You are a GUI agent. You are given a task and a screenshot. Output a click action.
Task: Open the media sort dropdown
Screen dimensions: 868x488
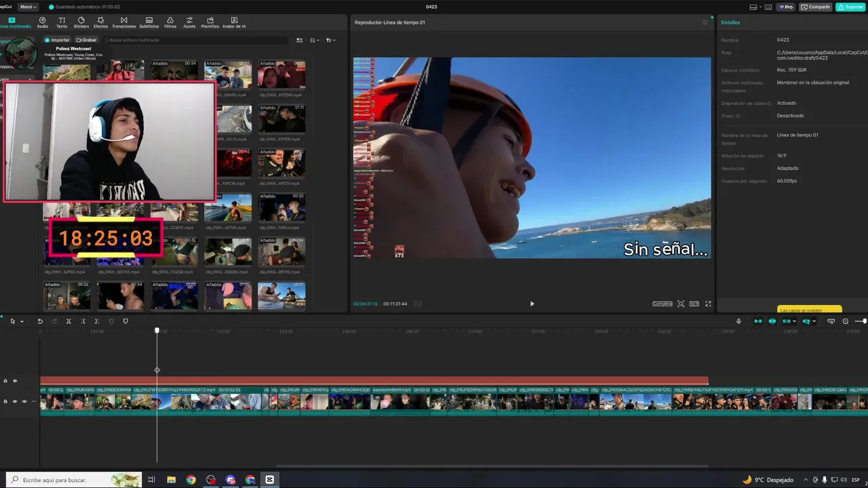point(315,40)
